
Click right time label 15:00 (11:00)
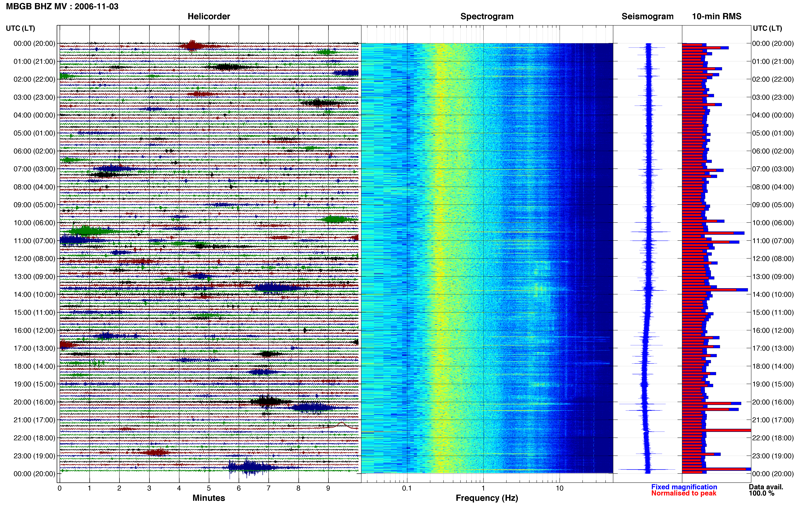[773, 312]
